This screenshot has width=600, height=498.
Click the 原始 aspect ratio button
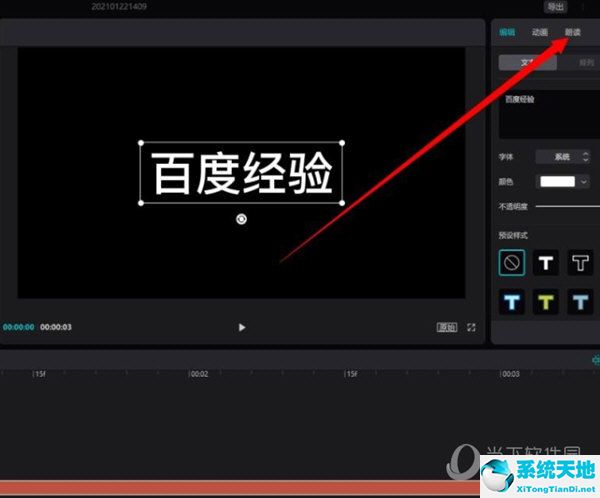(x=447, y=327)
